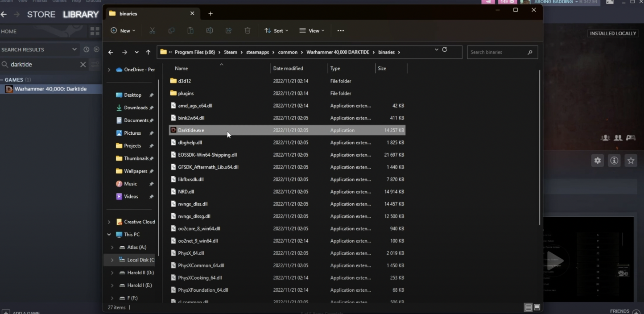Click the file list vertical scrollbar
This screenshot has width=644, height=314.
point(540,147)
